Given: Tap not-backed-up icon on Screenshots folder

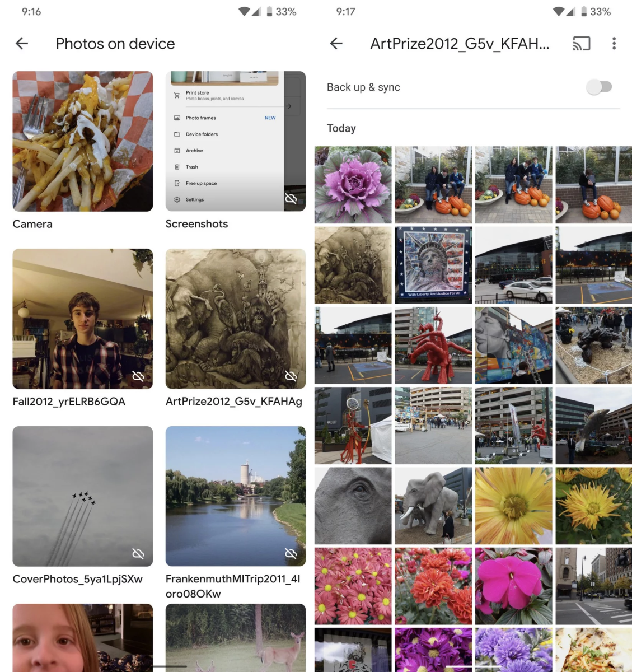Looking at the screenshot, I should 291,198.
